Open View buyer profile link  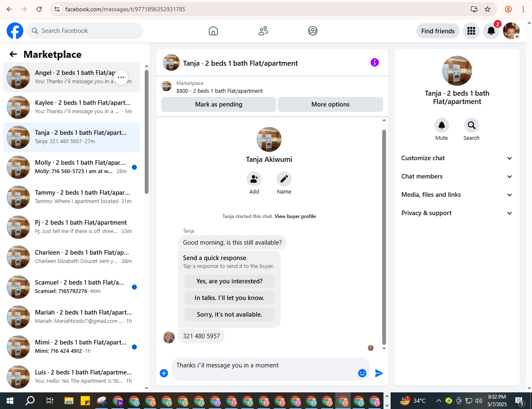click(x=295, y=216)
